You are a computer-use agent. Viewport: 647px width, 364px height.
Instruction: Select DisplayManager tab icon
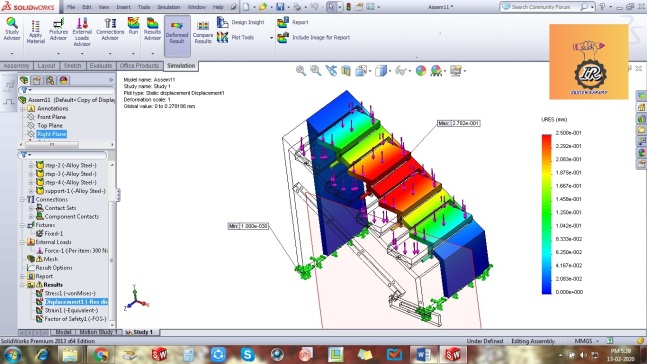[x=64, y=80]
